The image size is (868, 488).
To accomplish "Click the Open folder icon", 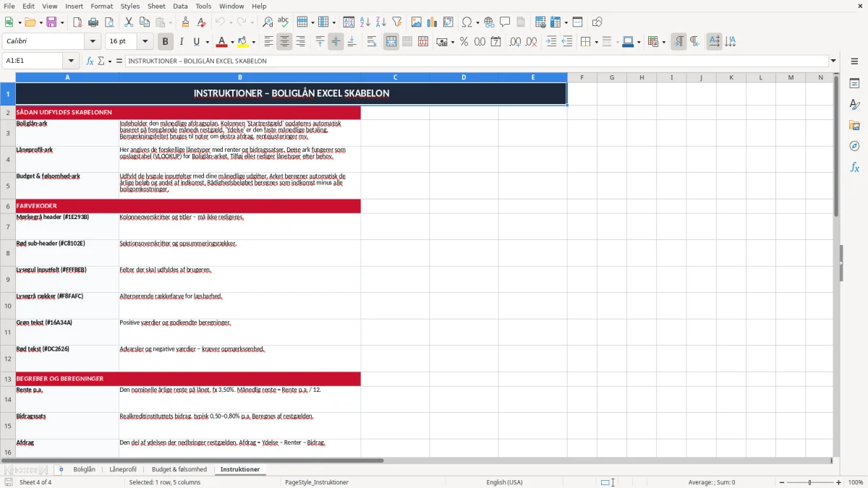I will 29,22.
